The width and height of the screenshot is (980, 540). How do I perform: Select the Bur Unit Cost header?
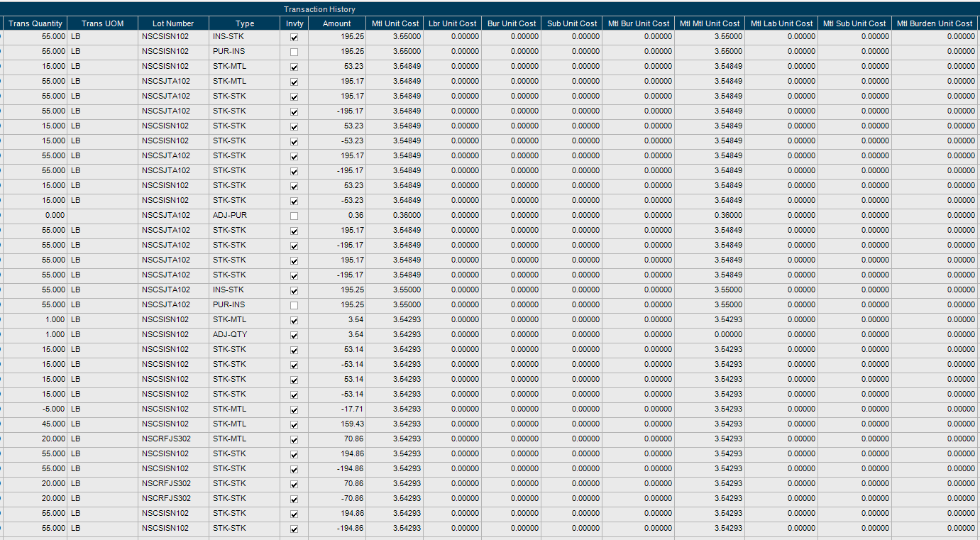[512, 23]
